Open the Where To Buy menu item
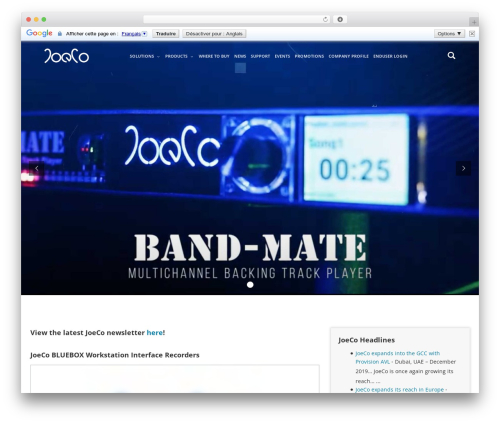The height and width of the screenshot is (423, 500). pyautogui.click(x=214, y=56)
